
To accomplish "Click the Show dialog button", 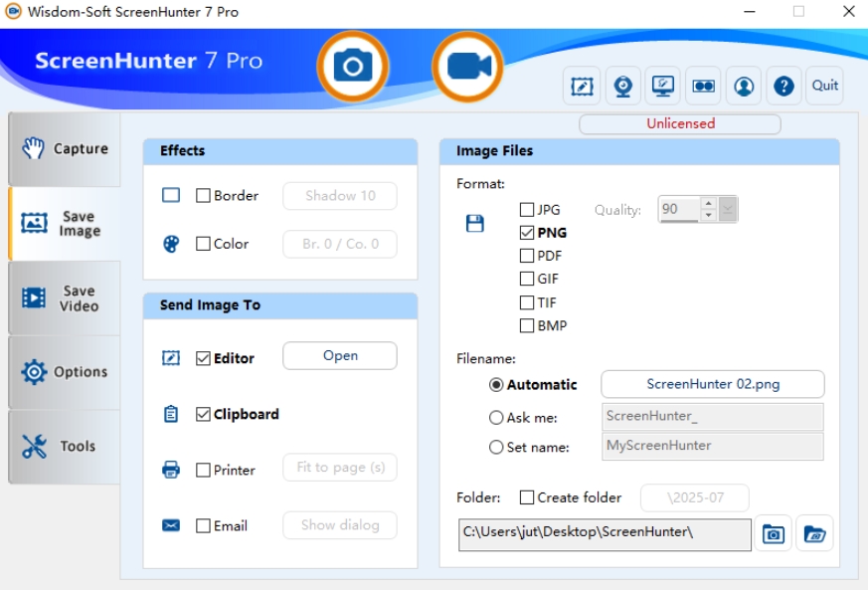I will tap(340, 524).
